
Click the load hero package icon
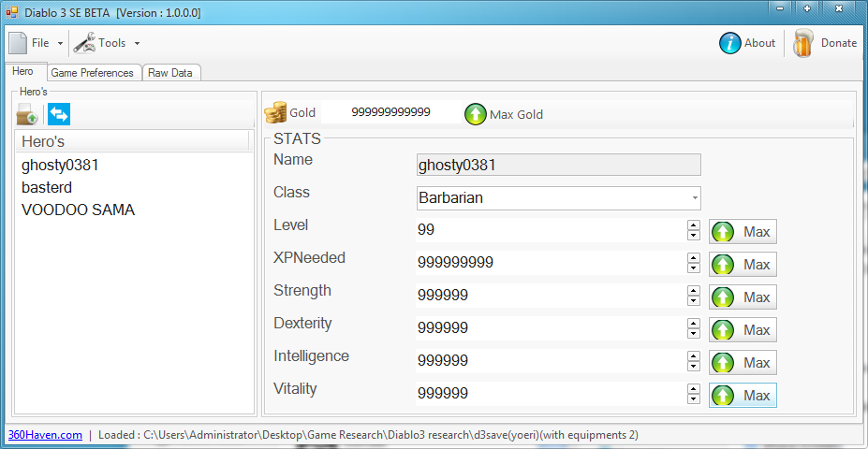pos(26,114)
